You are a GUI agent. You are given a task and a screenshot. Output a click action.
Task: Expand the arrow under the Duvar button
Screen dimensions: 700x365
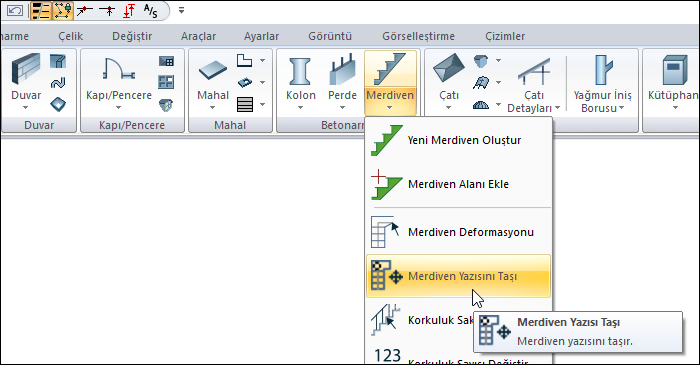[x=25, y=108]
